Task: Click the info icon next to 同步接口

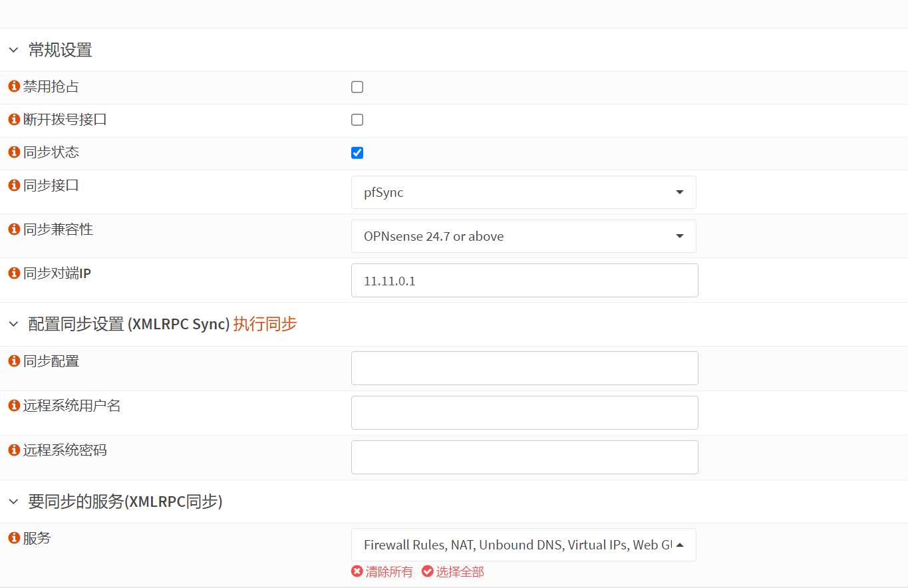Action: (14, 186)
